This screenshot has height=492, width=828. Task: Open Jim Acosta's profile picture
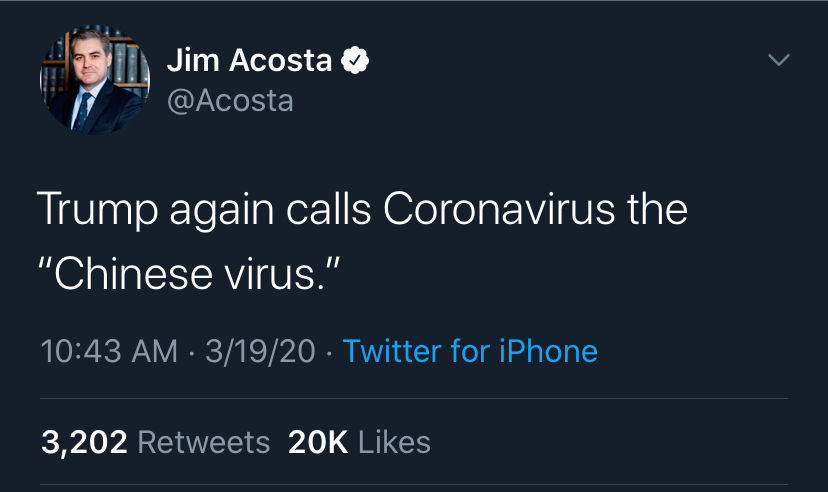click(95, 79)
